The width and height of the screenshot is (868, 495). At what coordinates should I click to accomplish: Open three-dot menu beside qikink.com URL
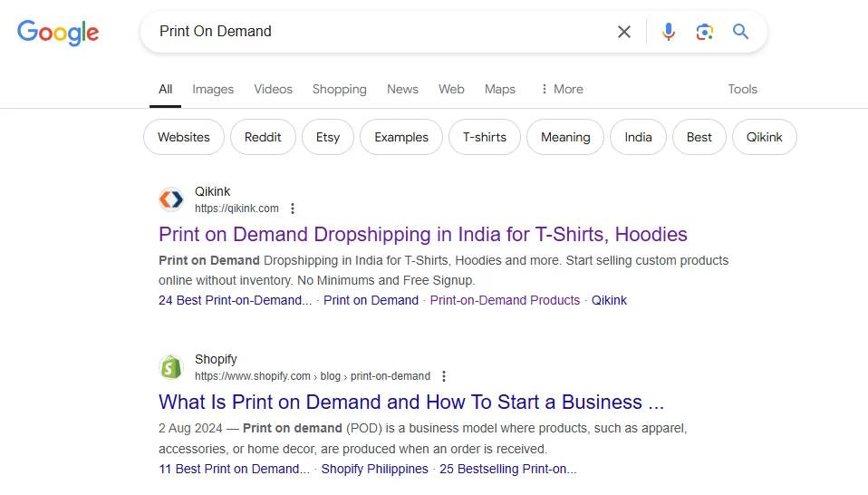click(293, 209)
